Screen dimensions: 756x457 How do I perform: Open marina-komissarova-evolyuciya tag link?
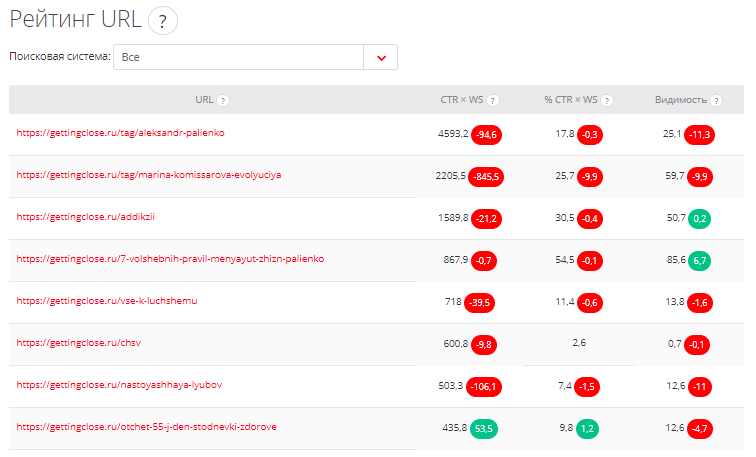click(149, 175)
